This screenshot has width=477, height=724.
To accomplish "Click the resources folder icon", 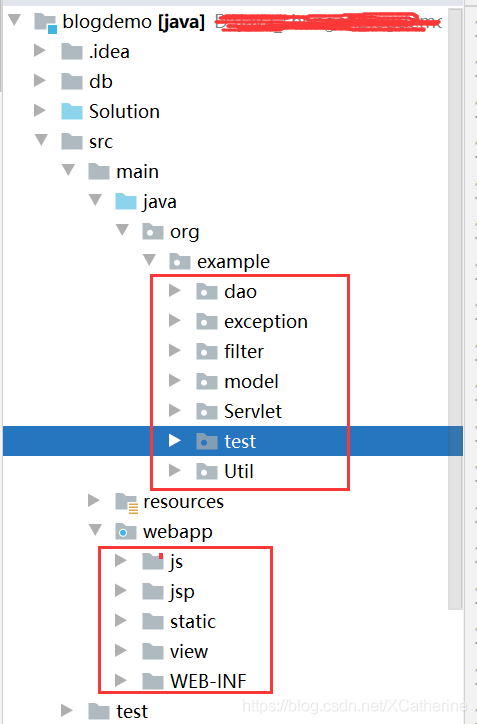I will point(126,502).
